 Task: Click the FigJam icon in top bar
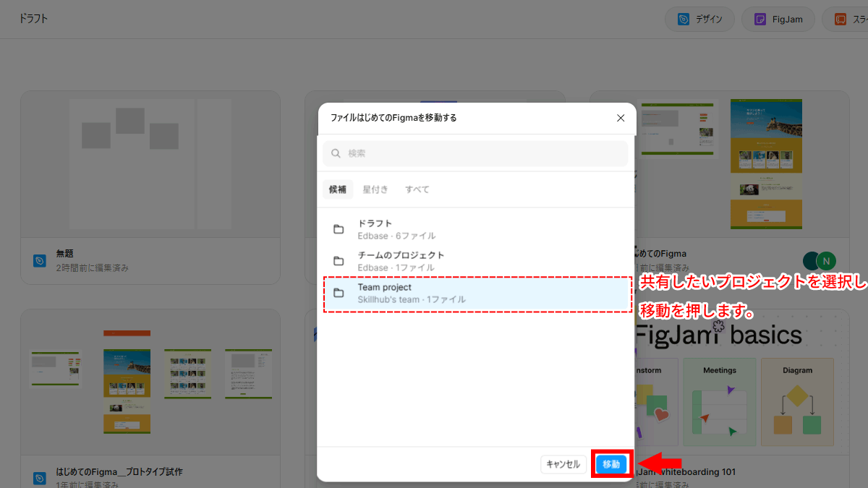point(760,20)
